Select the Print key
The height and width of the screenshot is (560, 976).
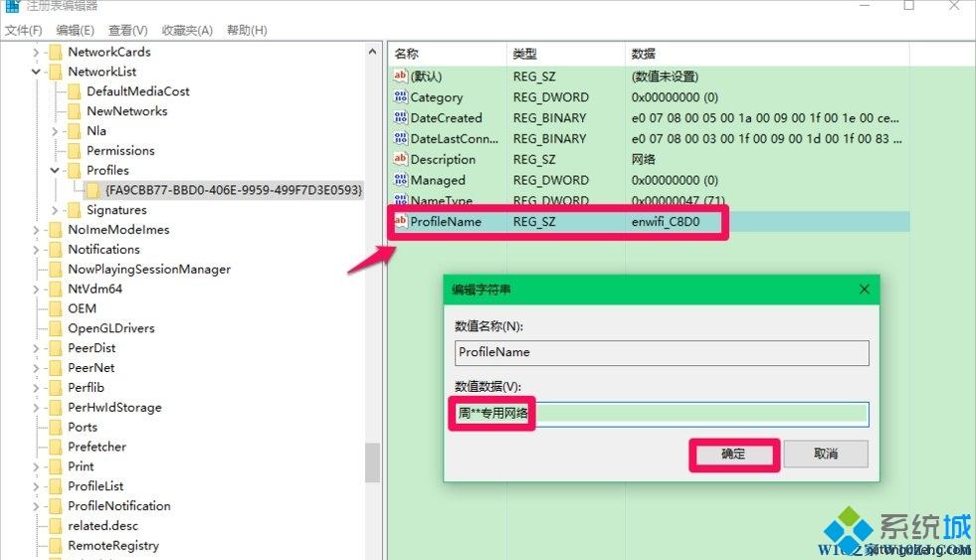[x=81, y=467]
